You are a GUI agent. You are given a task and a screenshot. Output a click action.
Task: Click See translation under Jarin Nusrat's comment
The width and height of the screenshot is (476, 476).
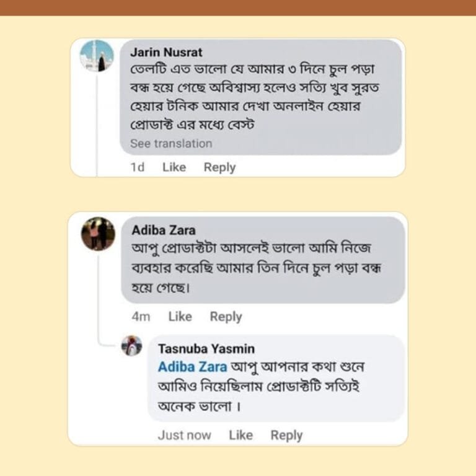pyautogui.click(x=171, y=144)
